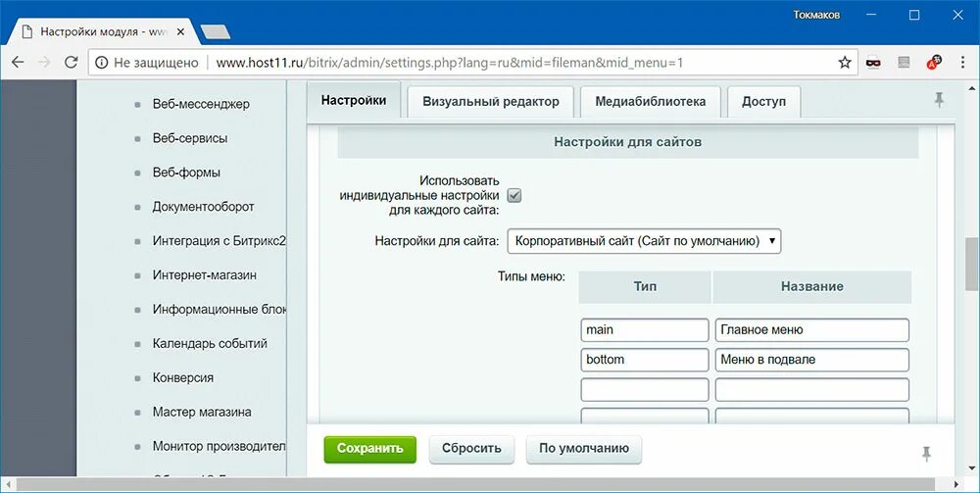
Task: Open the red ad-blocker extension icon
Action: 934,63
